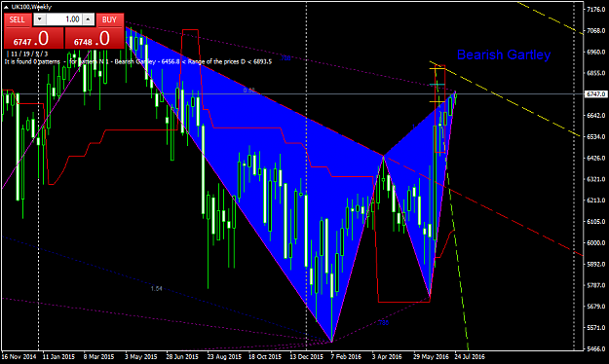
Task: Click the 5679.0 price scale label
Action: (x=595, y=307)
